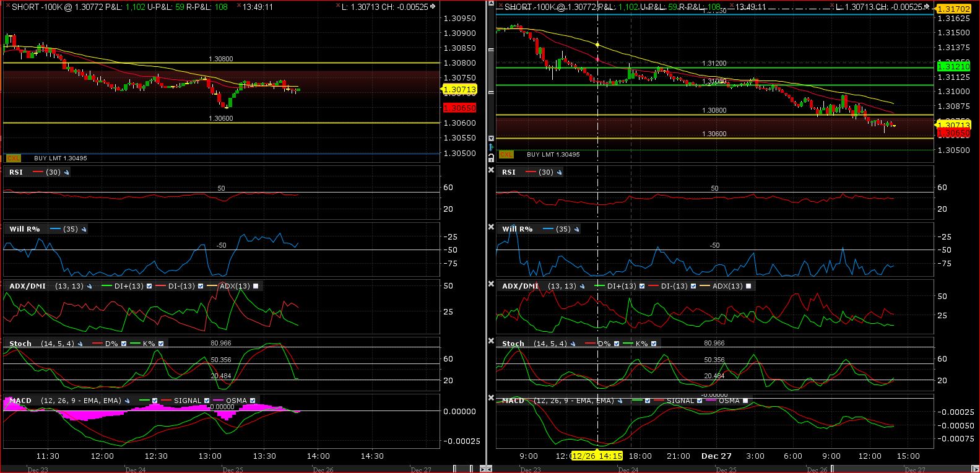The image size is (980, 473).
Task: Cancel order with CXL button in left chart
Action: (13, 158)
